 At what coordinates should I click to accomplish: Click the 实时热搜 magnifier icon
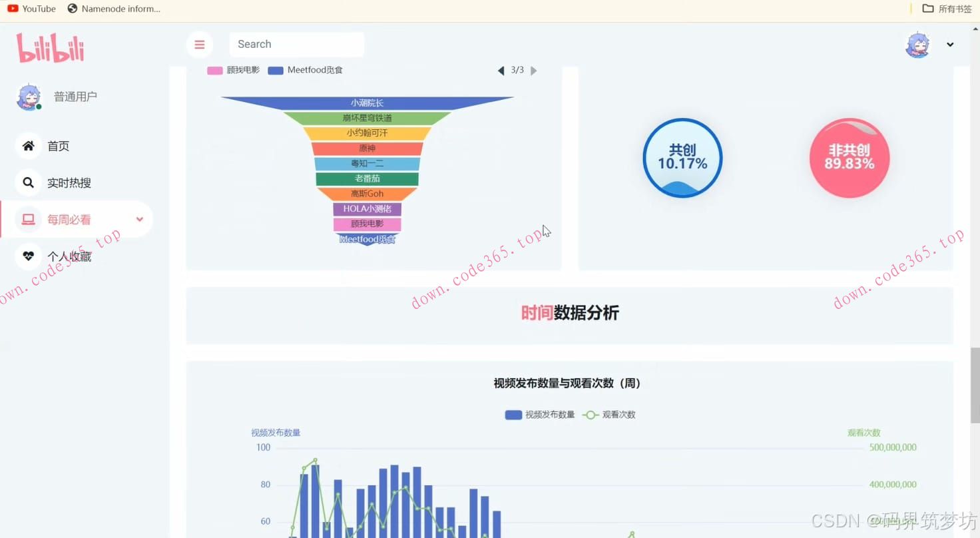(28, 182)
